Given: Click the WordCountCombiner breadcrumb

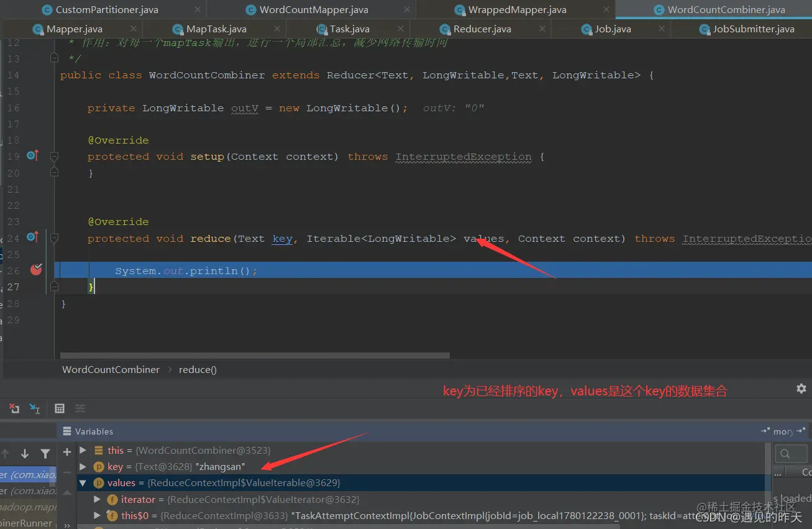Looking at the screenshot, I should 111,369.
